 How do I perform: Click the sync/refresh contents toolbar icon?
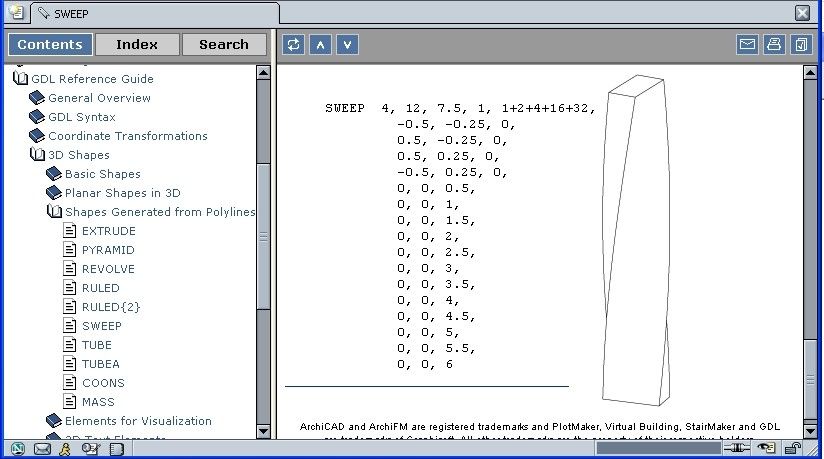coord(293,45)
